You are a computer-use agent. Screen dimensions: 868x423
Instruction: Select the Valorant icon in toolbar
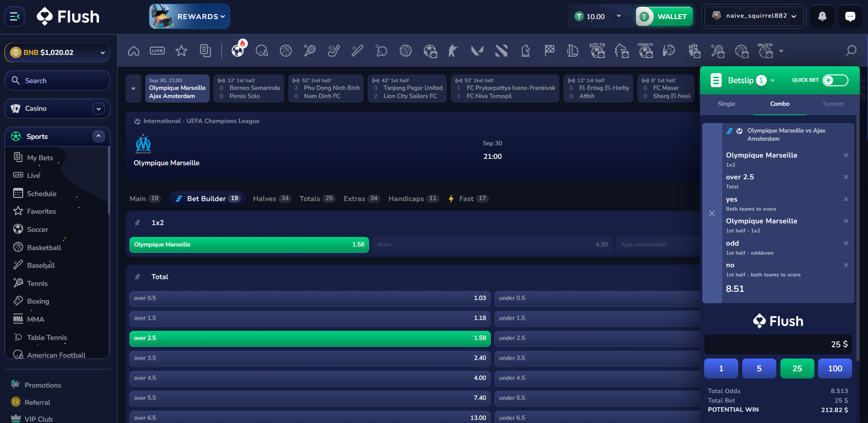point(477,51)
